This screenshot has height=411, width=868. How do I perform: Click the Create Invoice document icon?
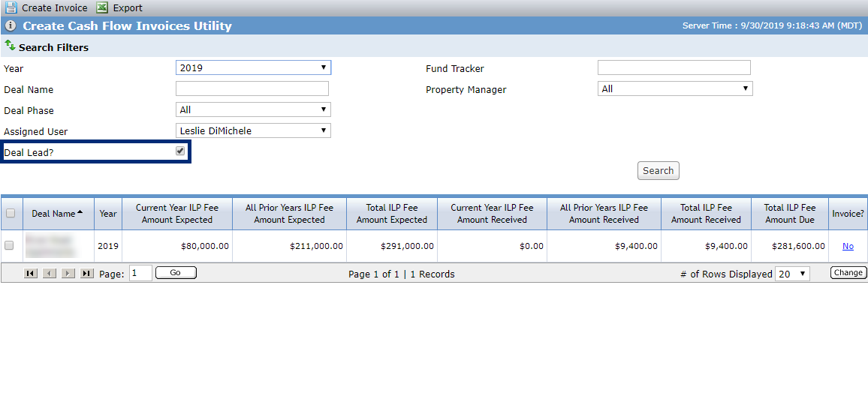11,7
